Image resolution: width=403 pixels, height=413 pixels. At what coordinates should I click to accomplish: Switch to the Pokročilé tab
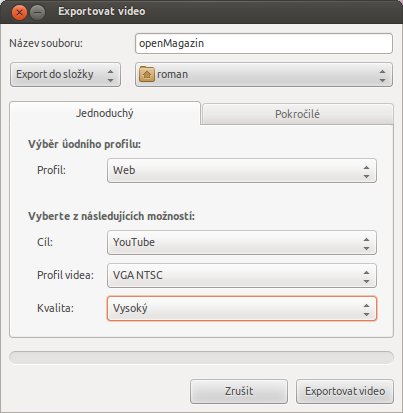click(297, 114)
